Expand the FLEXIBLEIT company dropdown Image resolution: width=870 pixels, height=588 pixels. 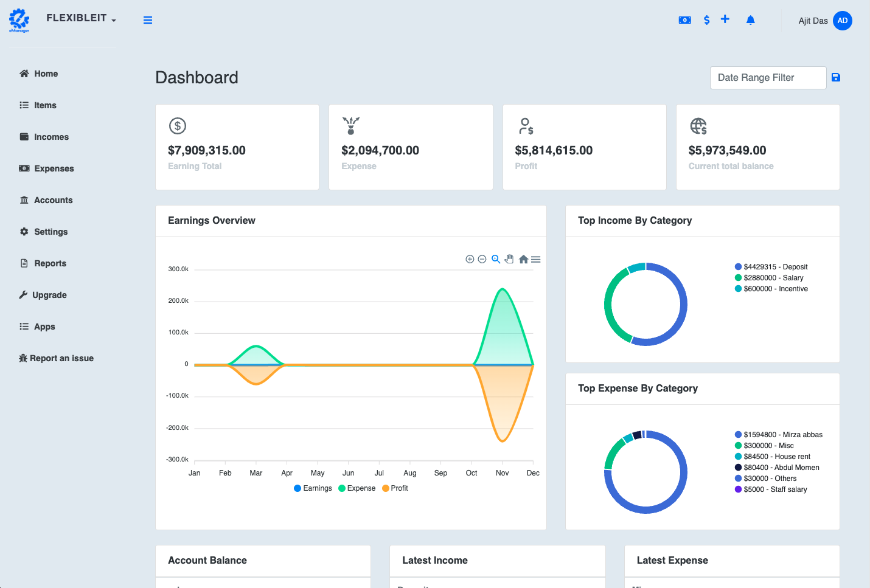coord(81,18)
